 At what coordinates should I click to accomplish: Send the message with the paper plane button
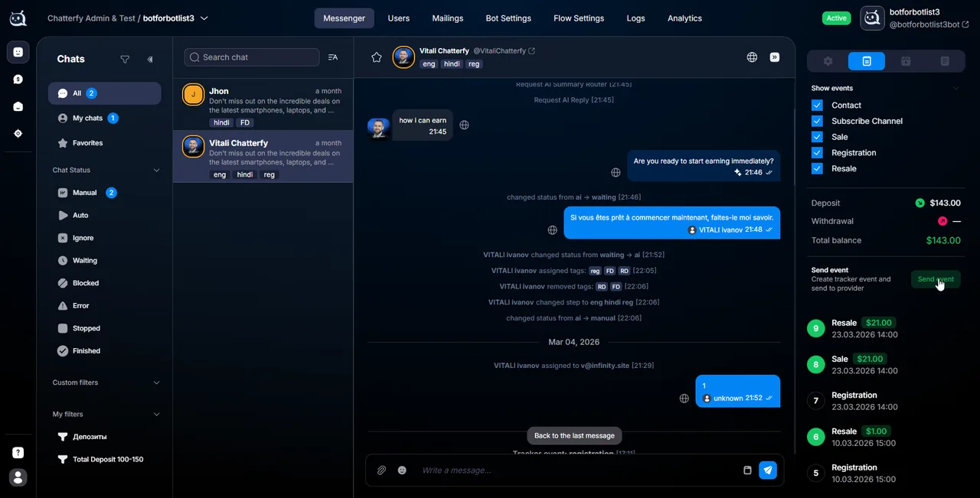coord(768,470)
